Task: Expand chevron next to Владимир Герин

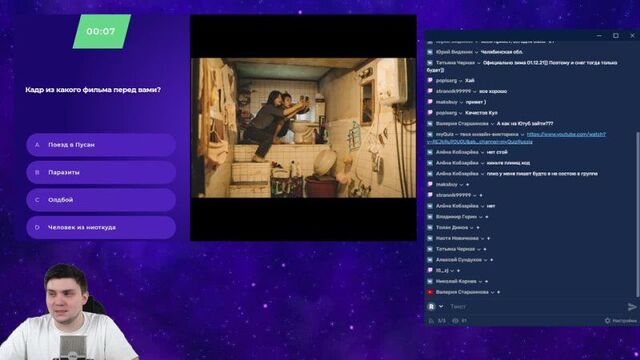Action: coord(481,217)
